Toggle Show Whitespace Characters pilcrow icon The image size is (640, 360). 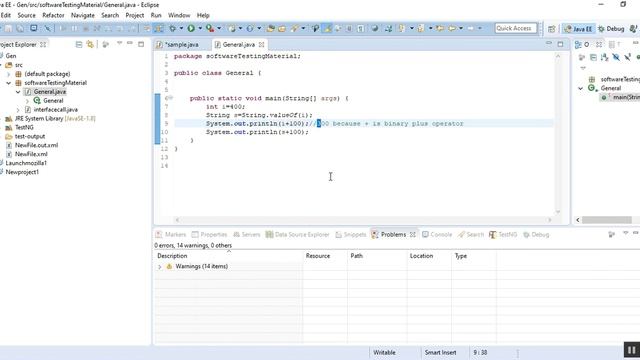click(x=361, y=28)
